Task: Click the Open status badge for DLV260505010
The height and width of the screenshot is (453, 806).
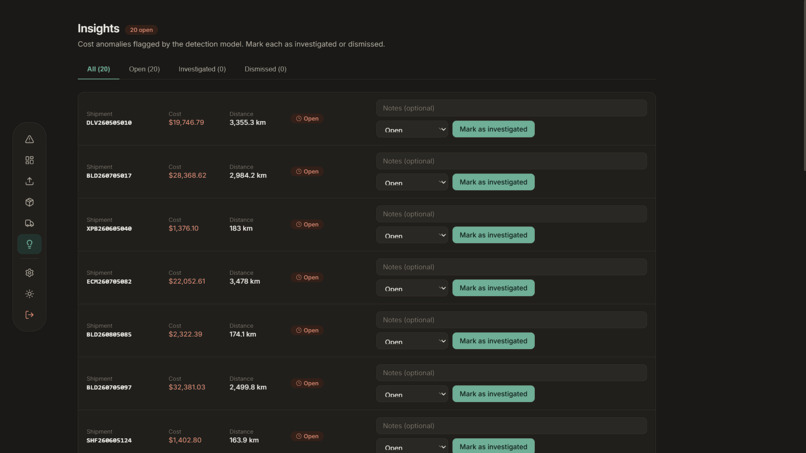Action: coord(307,119)
